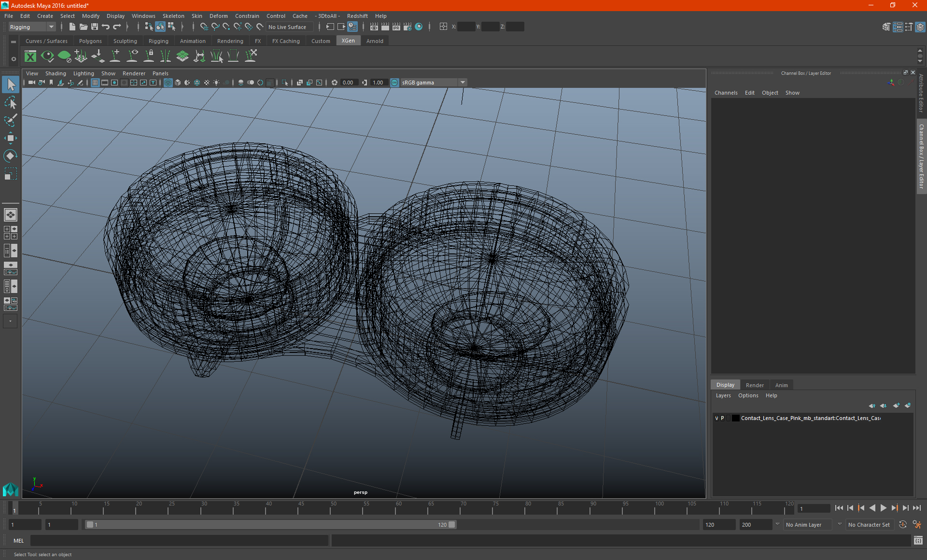Expand the sRGB gamma dropdown
The height and width of the screenshot is (560, 927).
(x=463, y=83)
